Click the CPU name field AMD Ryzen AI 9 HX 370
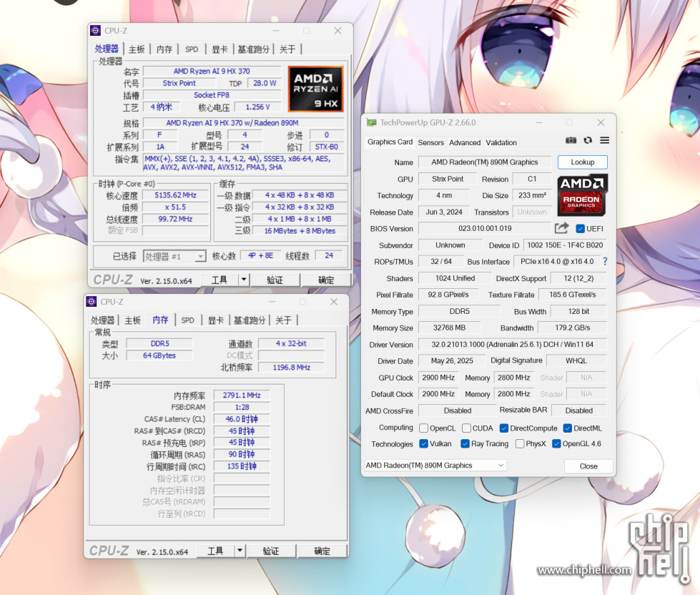The width and height of the screenshot is (700, 595). [212, 71]
